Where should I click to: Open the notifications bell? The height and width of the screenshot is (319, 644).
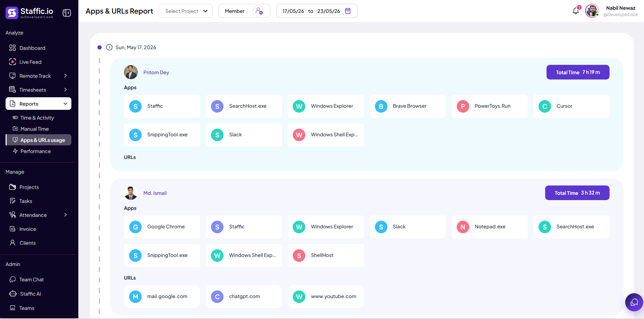pyautogui.click(x=576, y=11)
